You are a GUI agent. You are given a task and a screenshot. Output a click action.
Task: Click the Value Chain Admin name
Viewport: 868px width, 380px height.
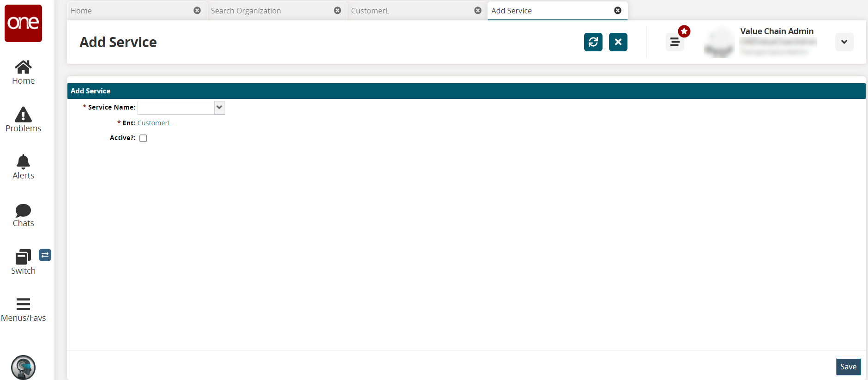click(x=777, y=31)
